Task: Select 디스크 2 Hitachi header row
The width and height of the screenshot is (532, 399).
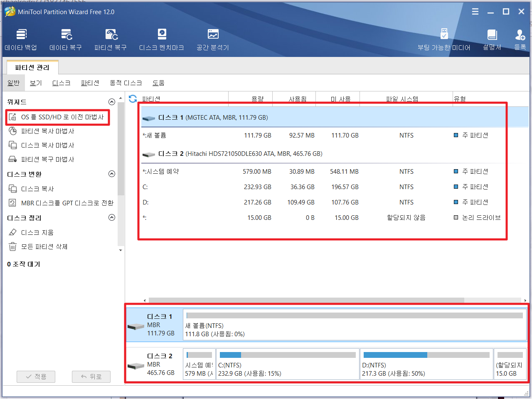Action: [x=335, y=154]
